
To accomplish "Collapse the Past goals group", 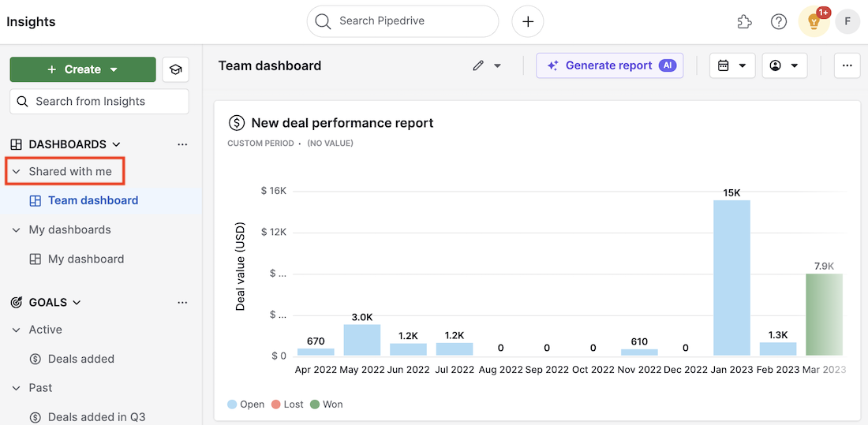I will point(16,387).
